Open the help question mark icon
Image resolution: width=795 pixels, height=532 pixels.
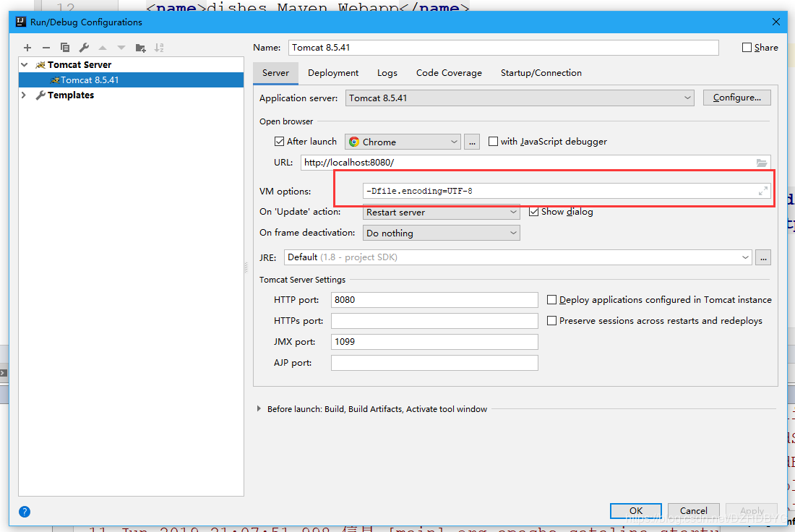pos(25,512)
